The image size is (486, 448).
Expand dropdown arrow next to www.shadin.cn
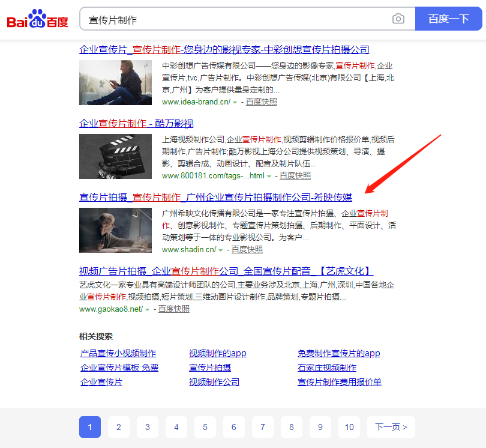pyautogui.click(x=220, y=250)
